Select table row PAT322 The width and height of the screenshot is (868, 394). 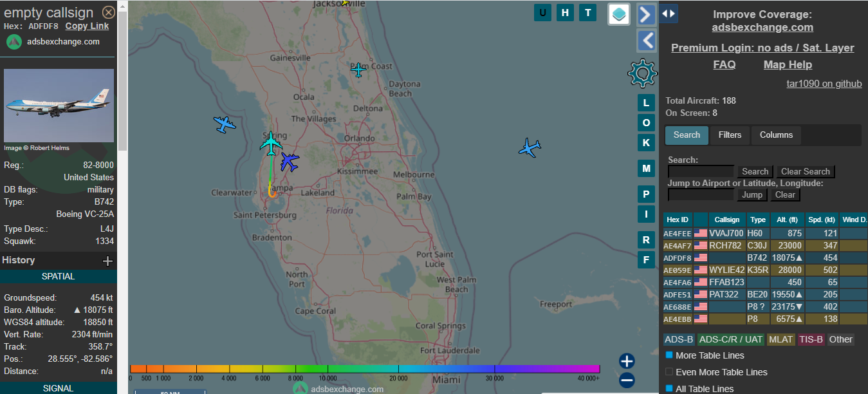pyautogui.click(x=765, y=294)
